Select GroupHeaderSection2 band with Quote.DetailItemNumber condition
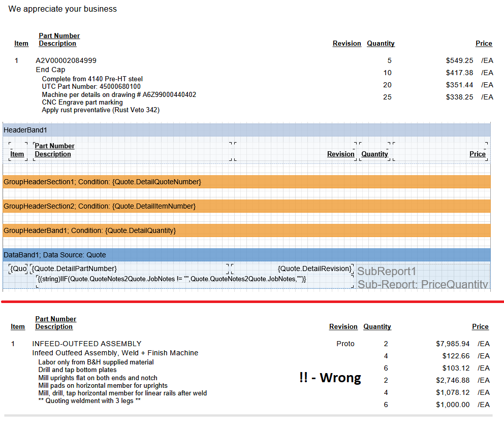Image resolution: width=504 pixels, height=436 pixels. click(x=246, y=206)
